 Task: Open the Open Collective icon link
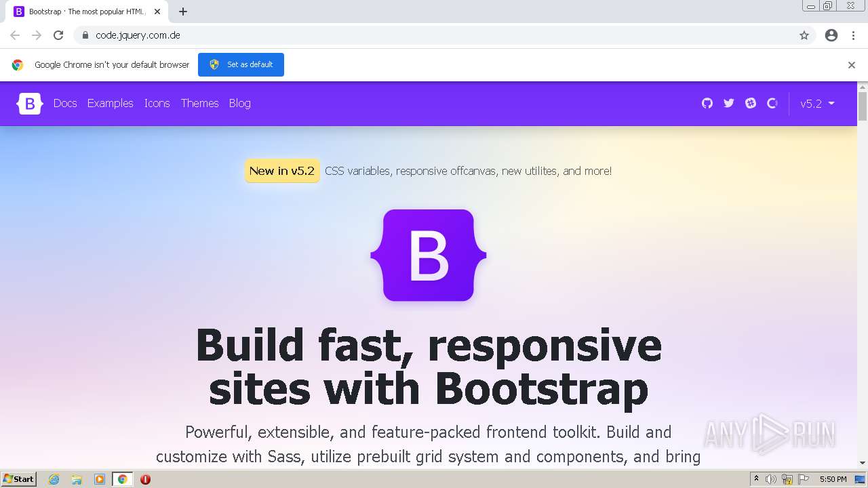click(x=772, y=103)
